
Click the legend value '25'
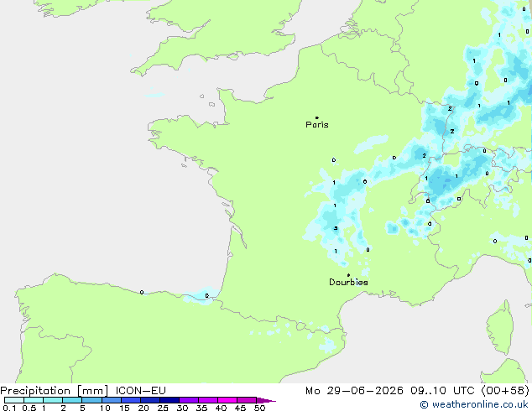[163, 408]
